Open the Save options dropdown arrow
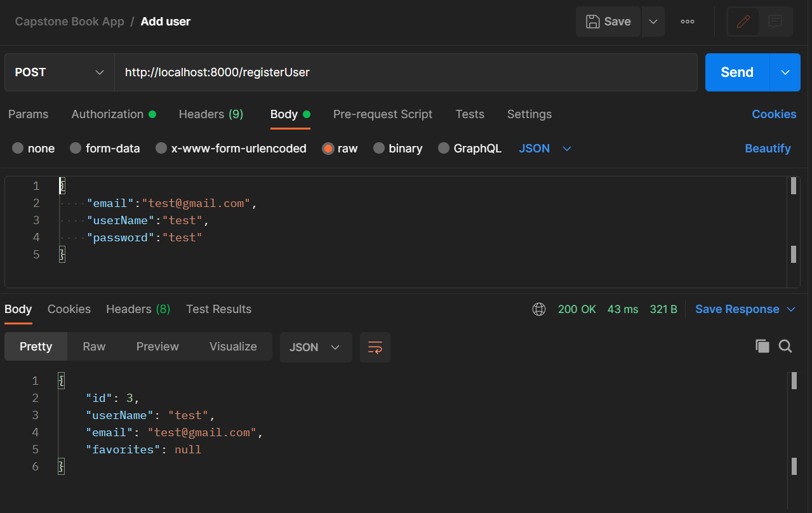This screenshot has width=812, height=513. click(653, 22)
